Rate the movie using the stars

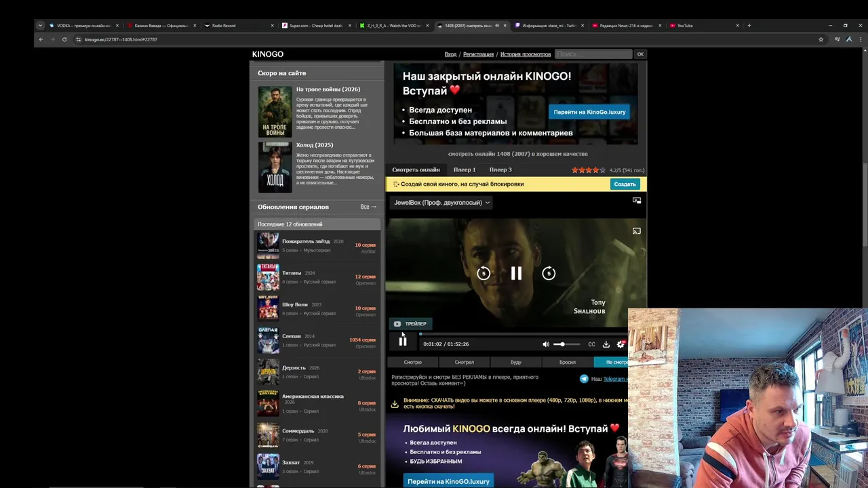pyautogui.click(x=589, y=170)
